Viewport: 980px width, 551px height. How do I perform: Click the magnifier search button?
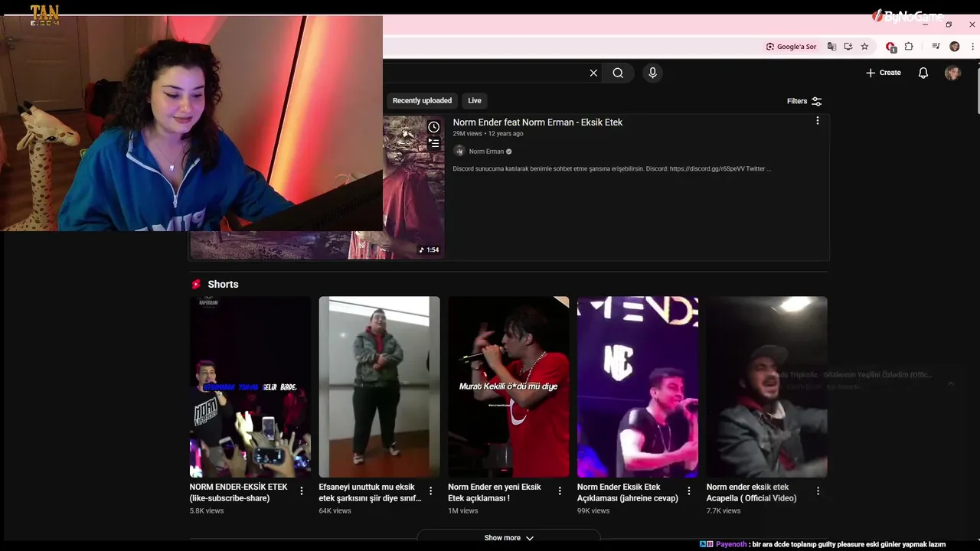pyautogui.click(x=618, y=73)
